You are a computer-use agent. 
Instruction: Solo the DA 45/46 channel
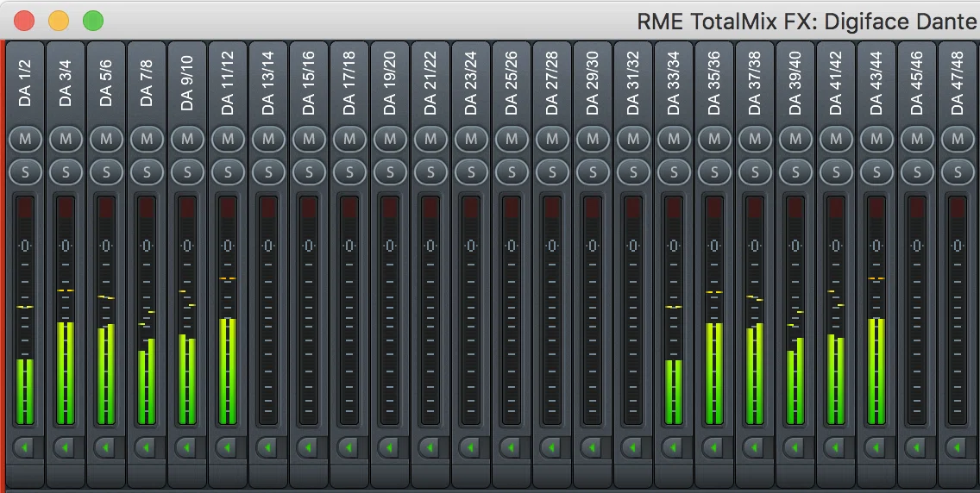[x=917, y=172]
